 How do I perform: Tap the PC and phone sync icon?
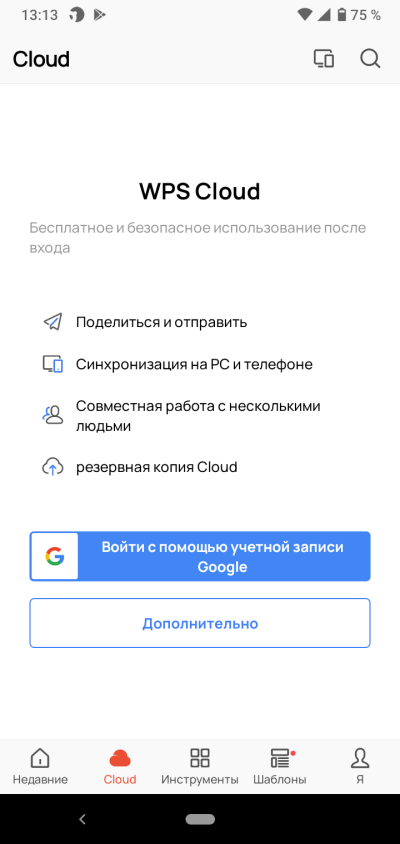53,364
